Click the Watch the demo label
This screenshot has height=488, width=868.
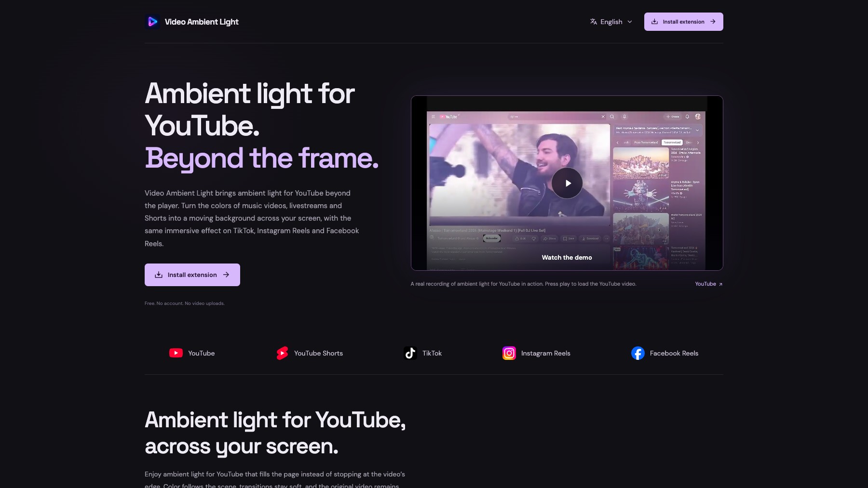click(567, 257)
